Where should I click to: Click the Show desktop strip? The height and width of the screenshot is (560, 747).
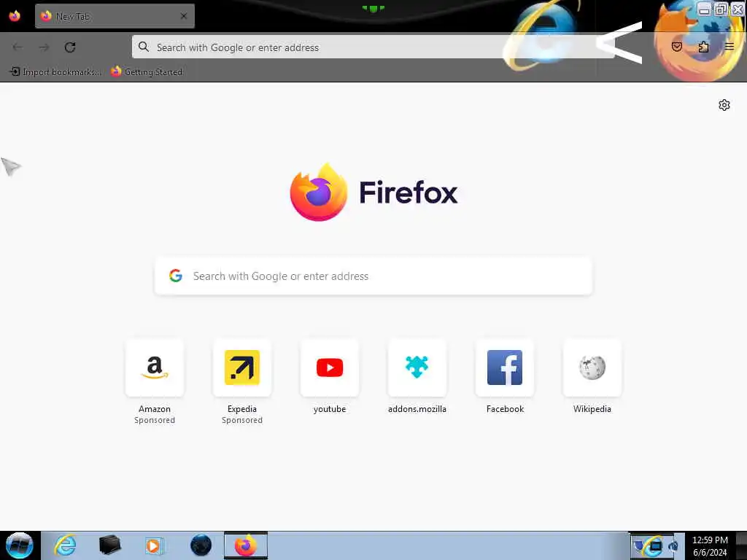[x=741, y=545]
